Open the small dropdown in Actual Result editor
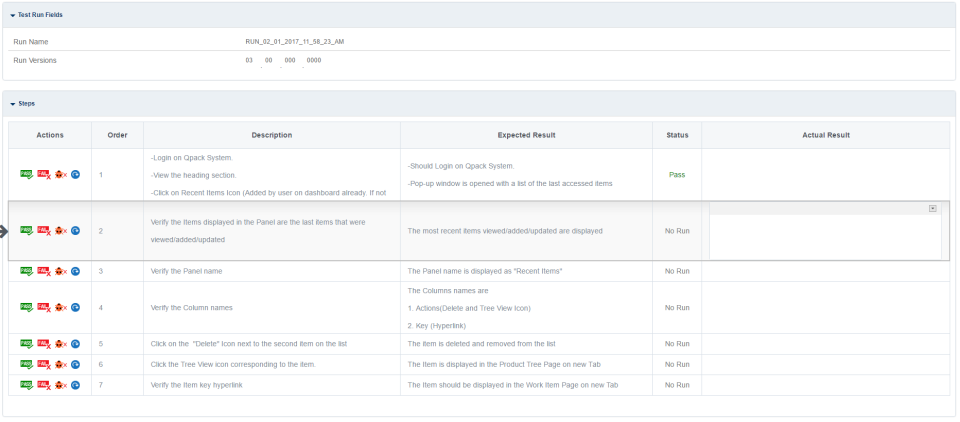 (932, 208)
